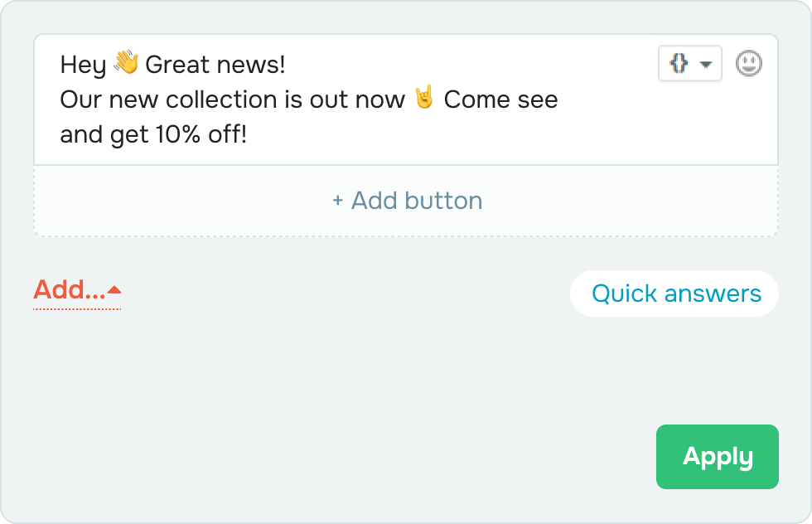Click the "10% off!" text
Viewport: 812px width, 524px height.
tap(201, 135)
